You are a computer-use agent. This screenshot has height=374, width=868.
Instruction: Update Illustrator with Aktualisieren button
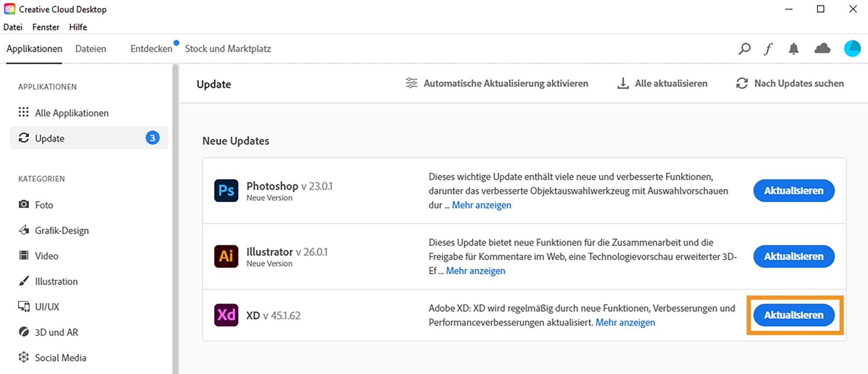(793, 257)
